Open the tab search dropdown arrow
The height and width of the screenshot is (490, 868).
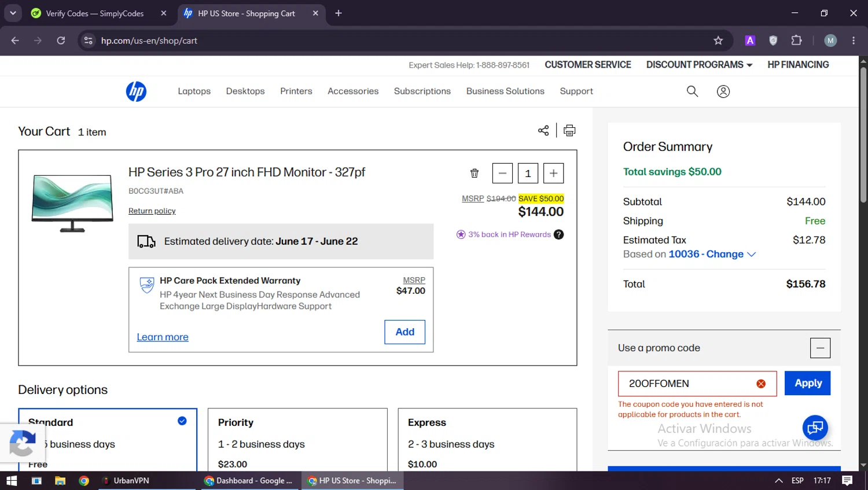[13, 13]
